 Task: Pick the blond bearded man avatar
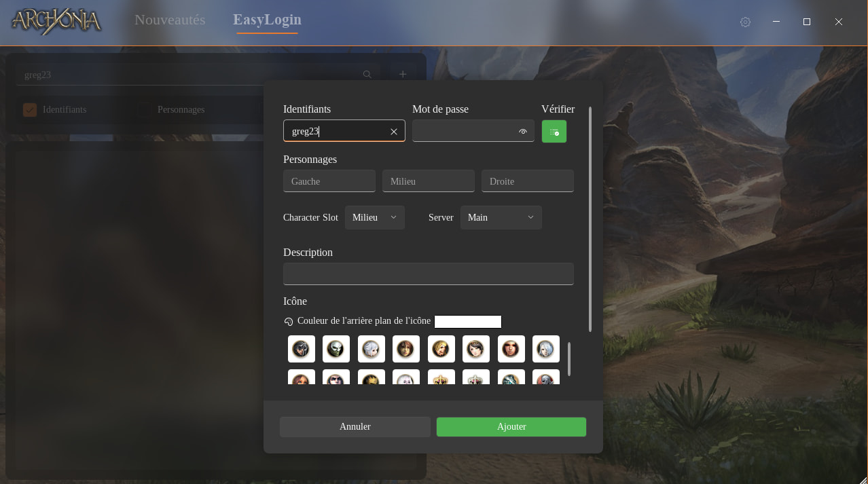pyautogui.click(x=441, y=349)
